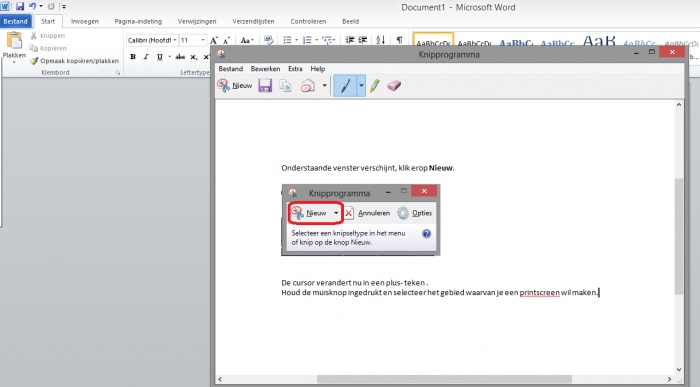This screenshot has height=387, width=700.
Task: Open the Extra menu in Knipprogramma
Action: coord(295,69)
